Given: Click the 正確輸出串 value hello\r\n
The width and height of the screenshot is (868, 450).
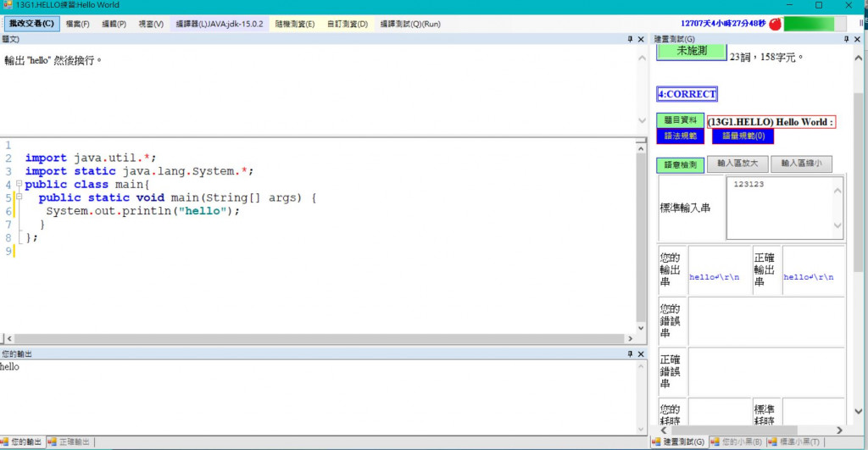Looking at the screenshot, I should [x=808, y=277].
